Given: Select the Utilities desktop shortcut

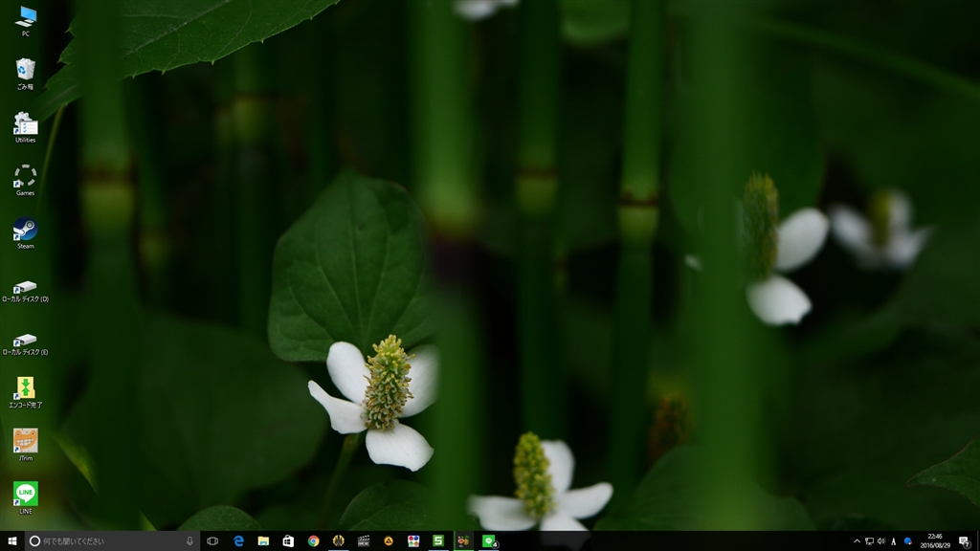Looking at the screenshot, I should (x=25, y=127).
